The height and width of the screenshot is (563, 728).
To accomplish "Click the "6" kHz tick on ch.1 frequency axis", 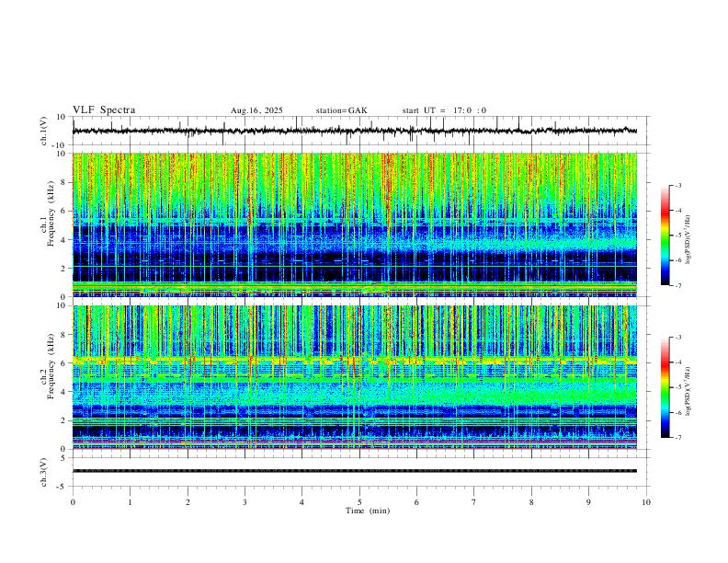I will point(64,211).
